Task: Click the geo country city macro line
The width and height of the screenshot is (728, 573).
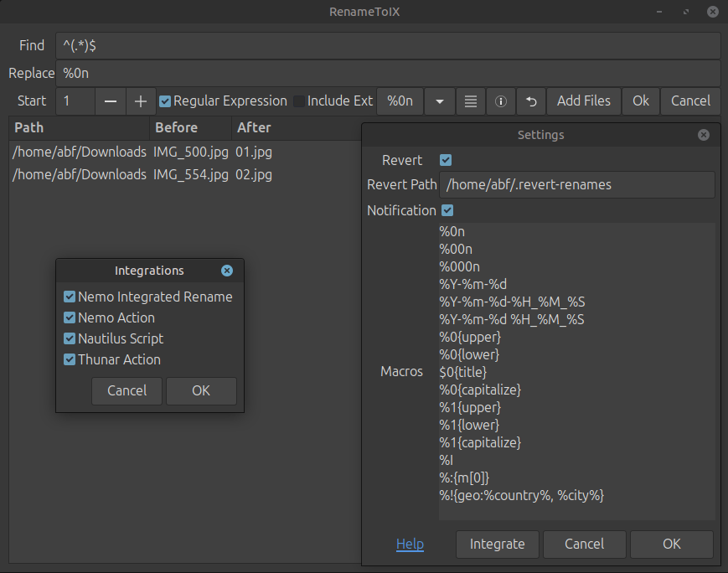Action: 521,495
